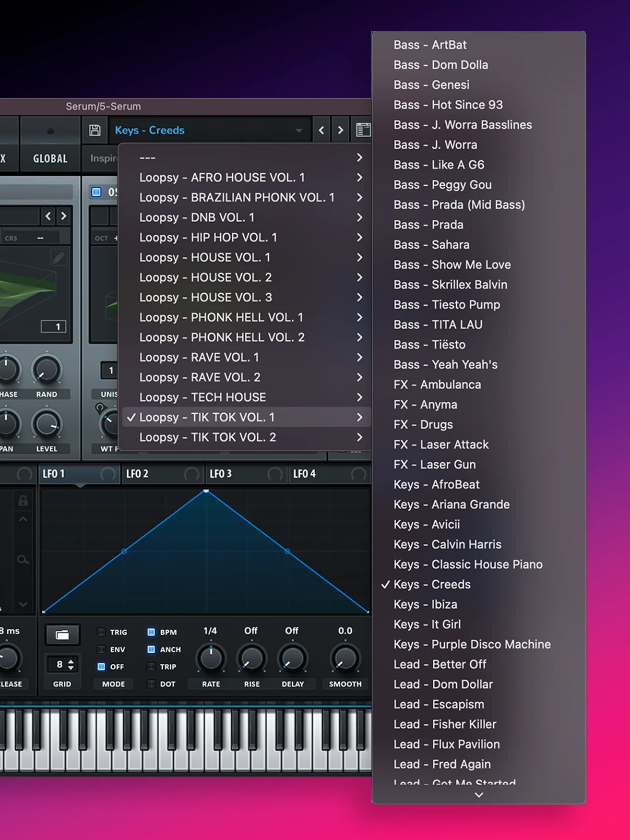Enable the LFO TRIG mode checkbox
This screenshot has width=630, height=840.
[101, 632]
